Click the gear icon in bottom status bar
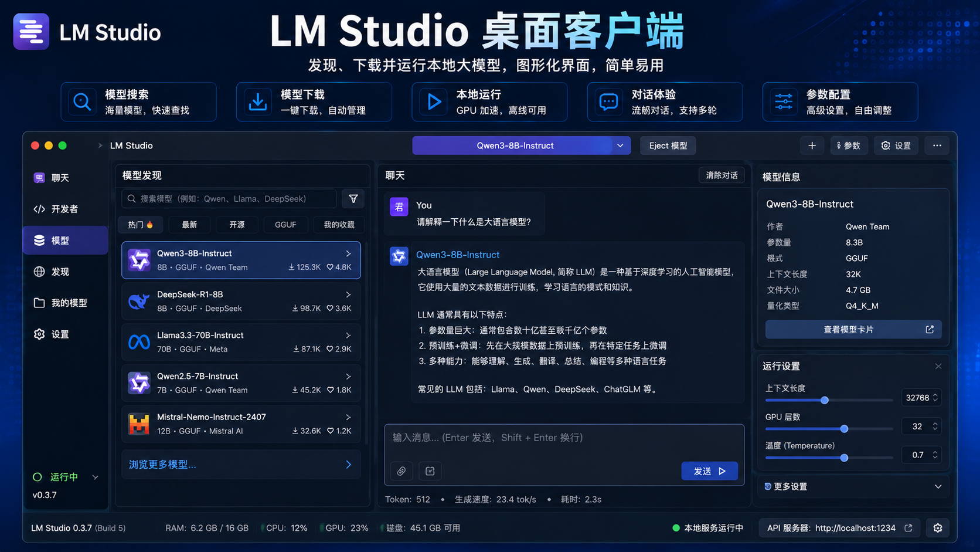The height and width of the screenshot is (552, 980). [x=938, y=528]
